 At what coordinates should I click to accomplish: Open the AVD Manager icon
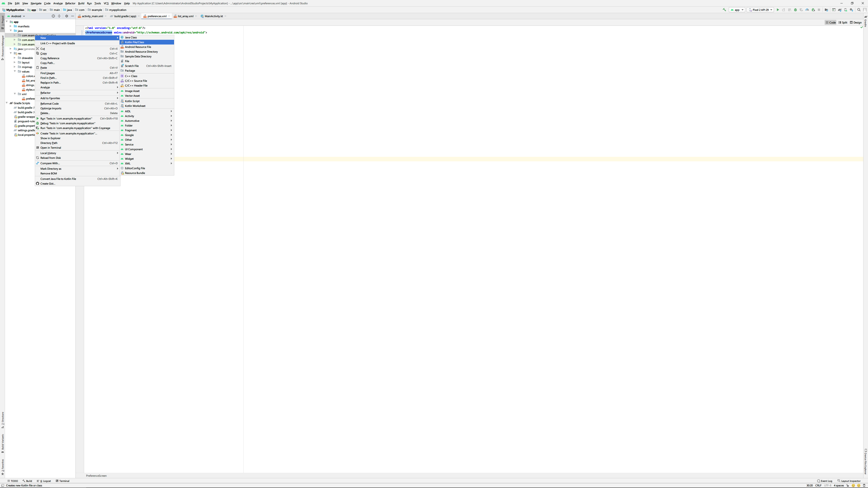[x=846, y=10]
